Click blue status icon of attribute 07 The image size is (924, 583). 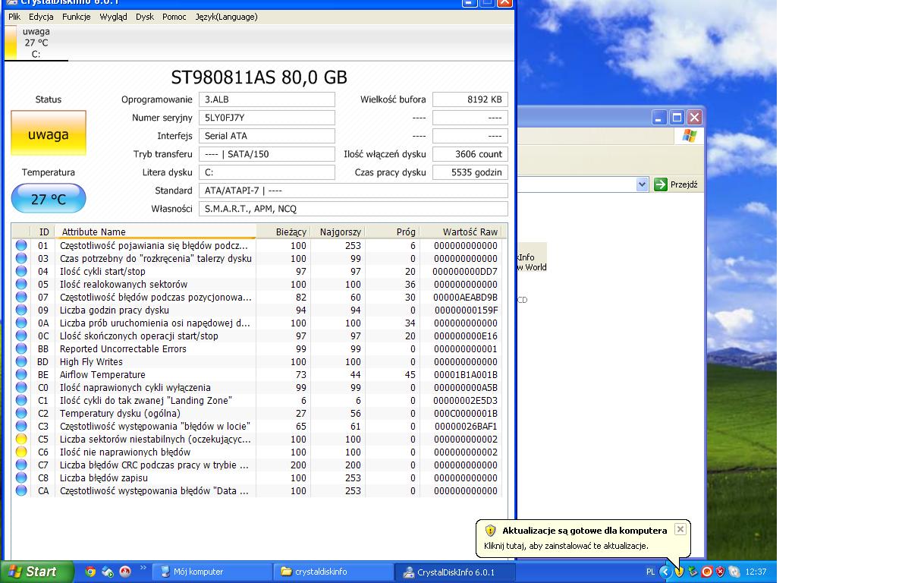pyautogui.click(x=21, y=297)
